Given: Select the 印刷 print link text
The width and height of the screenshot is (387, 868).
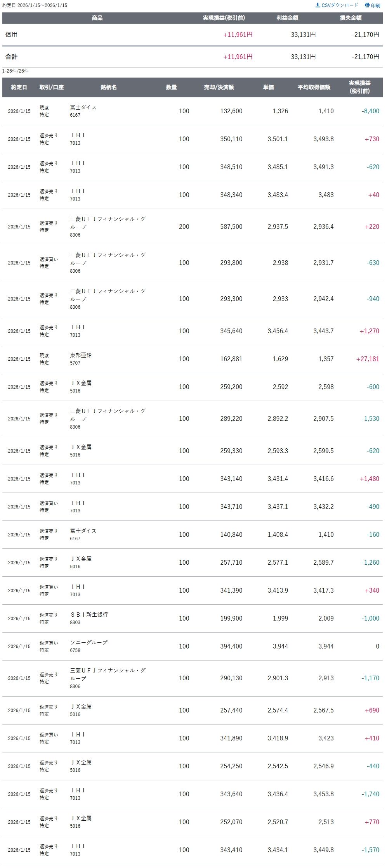Looking at the screenshot, I should [x=375, y=5].
